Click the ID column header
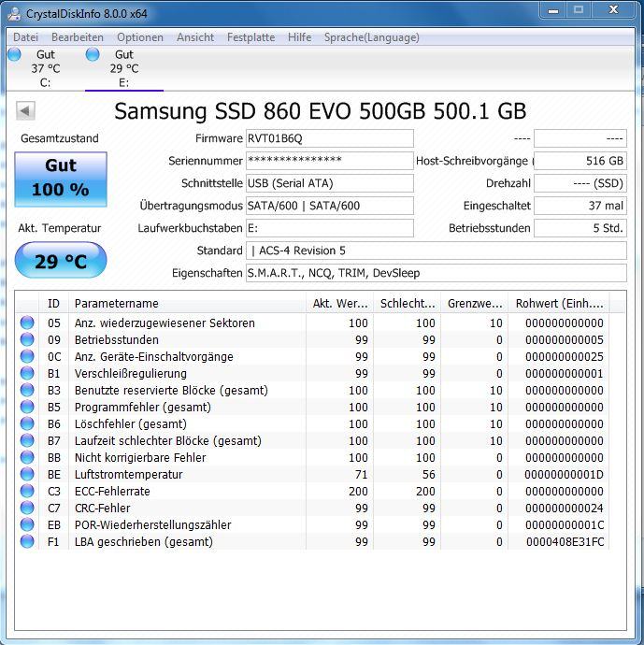The width and height of the screenshot is (644, 645). coord(53,304)
